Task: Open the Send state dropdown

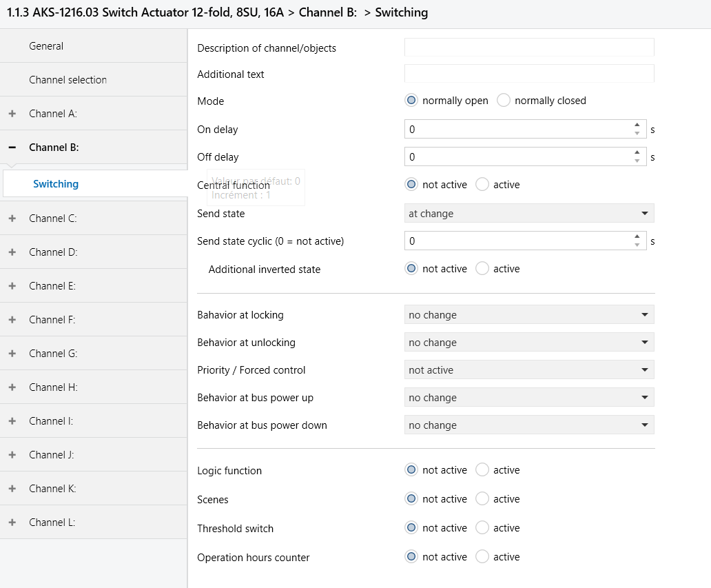Action: tap(529, 213)
